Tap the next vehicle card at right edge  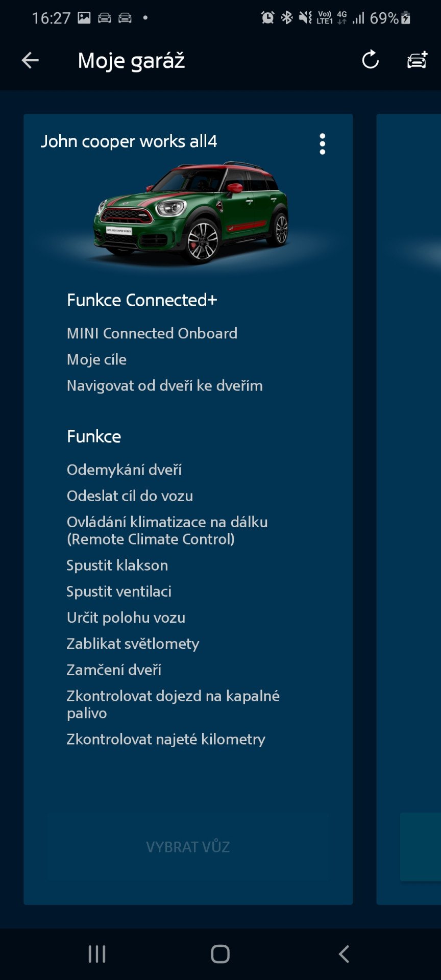tap(409, 509)
